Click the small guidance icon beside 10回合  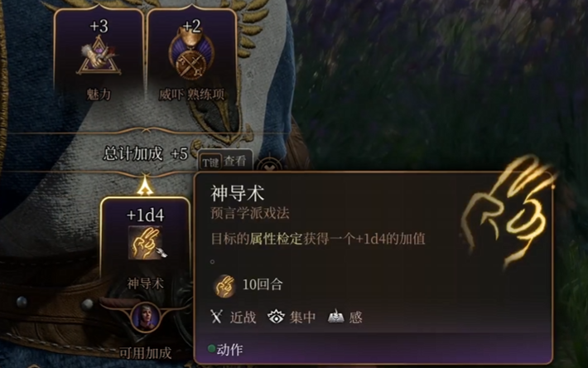224,286
